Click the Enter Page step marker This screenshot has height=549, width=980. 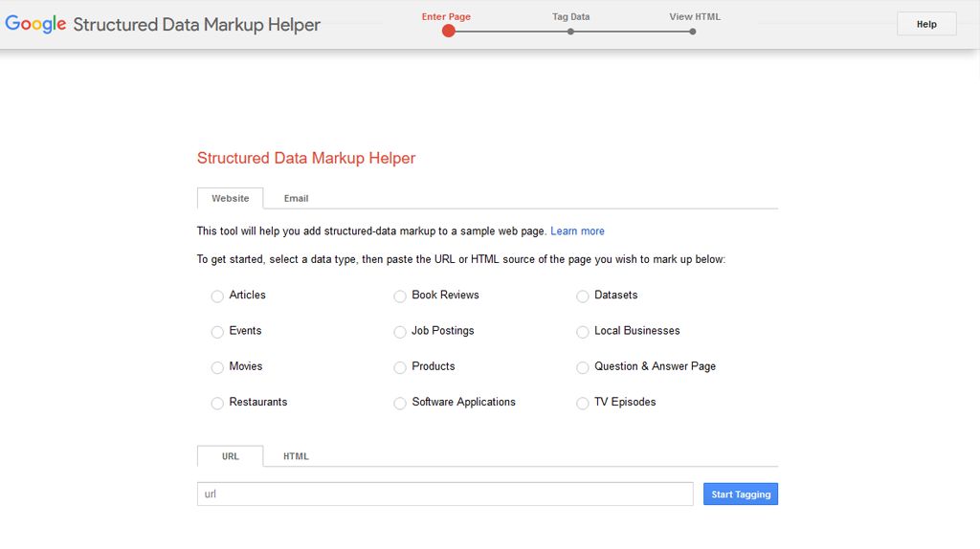(448, 31)
